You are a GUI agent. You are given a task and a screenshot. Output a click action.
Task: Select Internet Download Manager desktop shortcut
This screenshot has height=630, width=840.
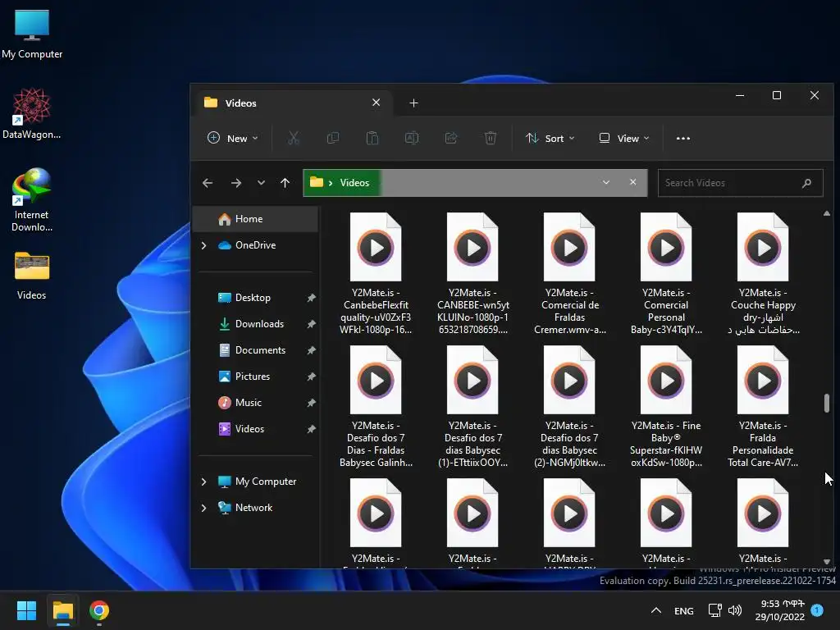(x=32, y=200)
